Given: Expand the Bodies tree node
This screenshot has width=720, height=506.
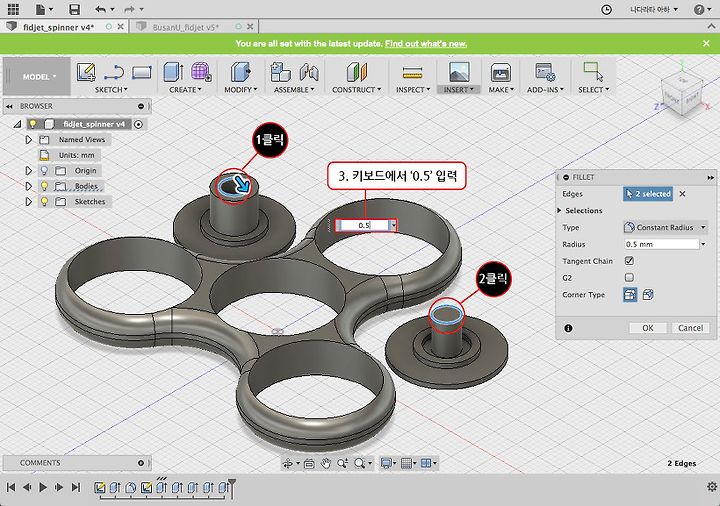Looking at the screenshot, I should tap(28, 186).
